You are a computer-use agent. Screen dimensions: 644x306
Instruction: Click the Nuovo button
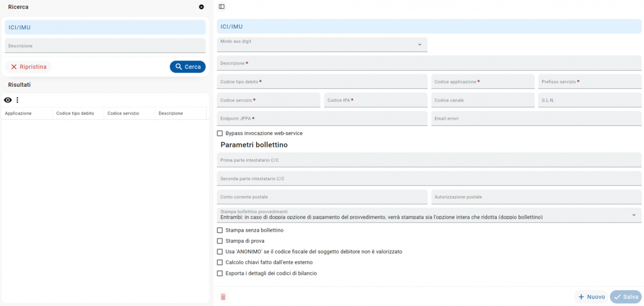[591, 297]
